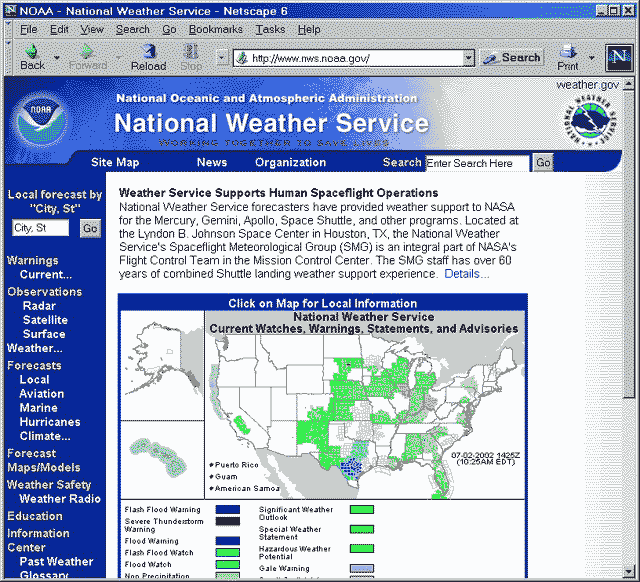Open Forecast Maps/Models link

[44, 460]
